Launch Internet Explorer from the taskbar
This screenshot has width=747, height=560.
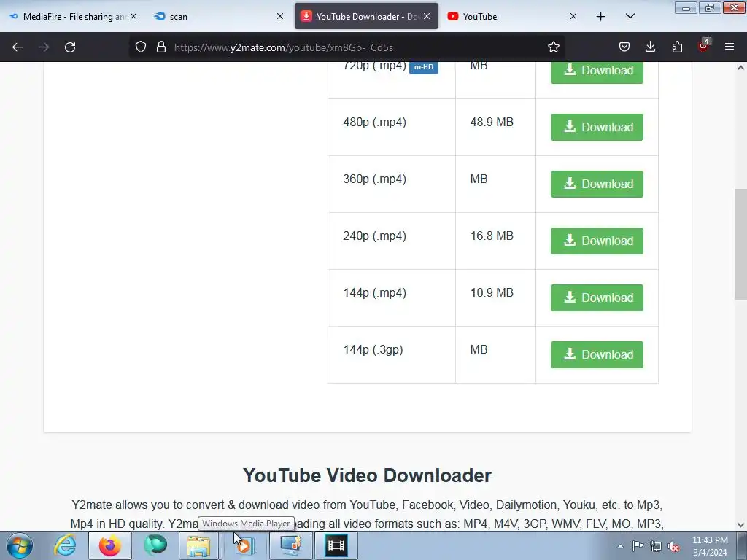(x=65, y=545)
